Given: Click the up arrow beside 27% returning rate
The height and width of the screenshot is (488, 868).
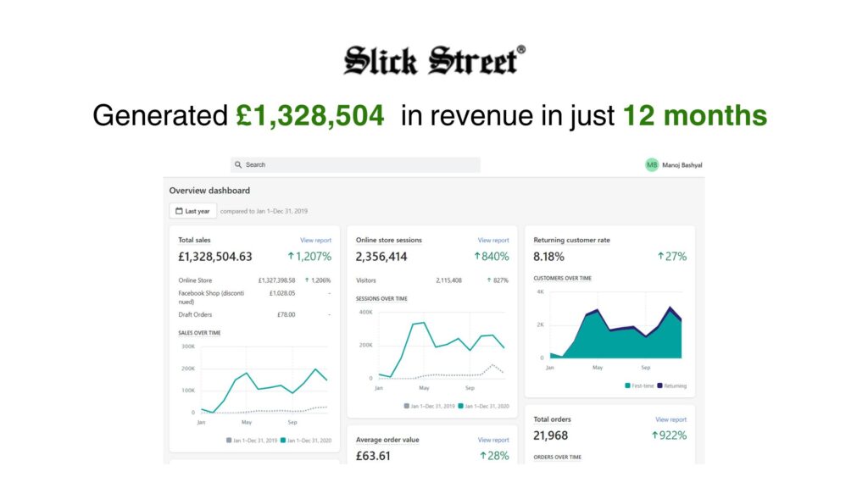Looking at the screenshot, I should (659, 256).
